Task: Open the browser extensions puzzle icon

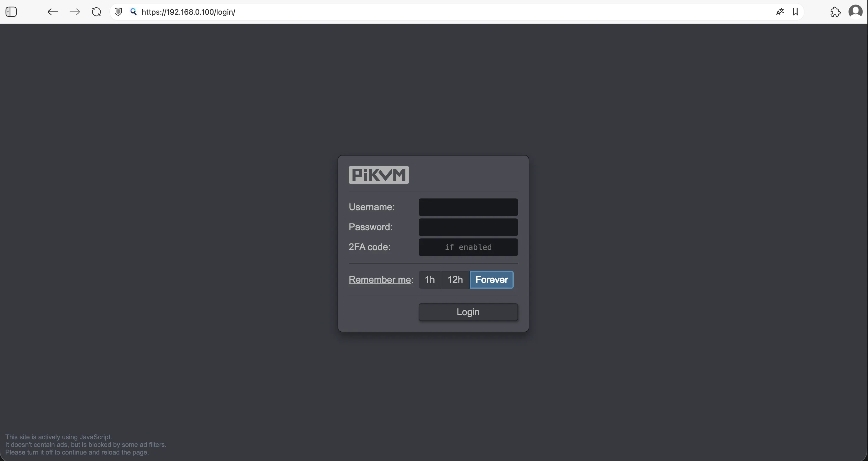Action: pos(835,12)
